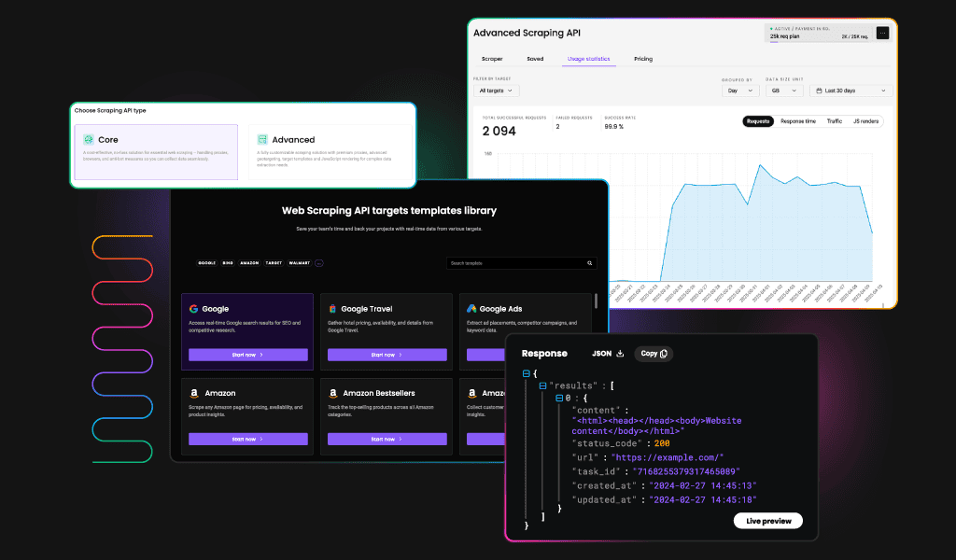Click the Amazon Bestsellers logo icon
The width and height of the screenshot is (956, 560).
(332, 394)
